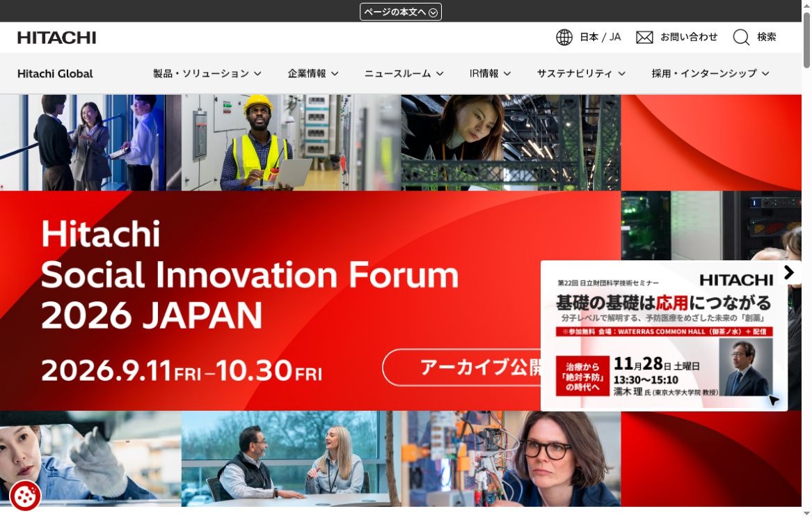The width and height of the screenshot is (812, 520).
Task: Expand サステナビリティ menu
Action: pos(581,74)
